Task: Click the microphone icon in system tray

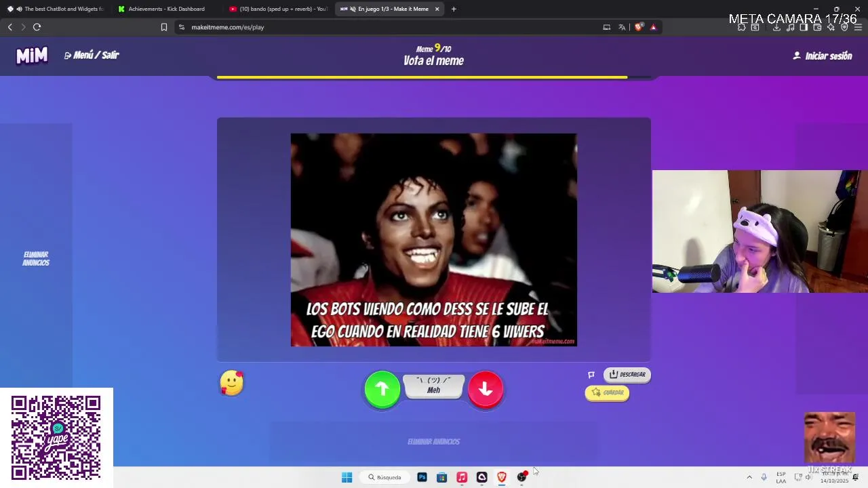Action: click(764, 477)
